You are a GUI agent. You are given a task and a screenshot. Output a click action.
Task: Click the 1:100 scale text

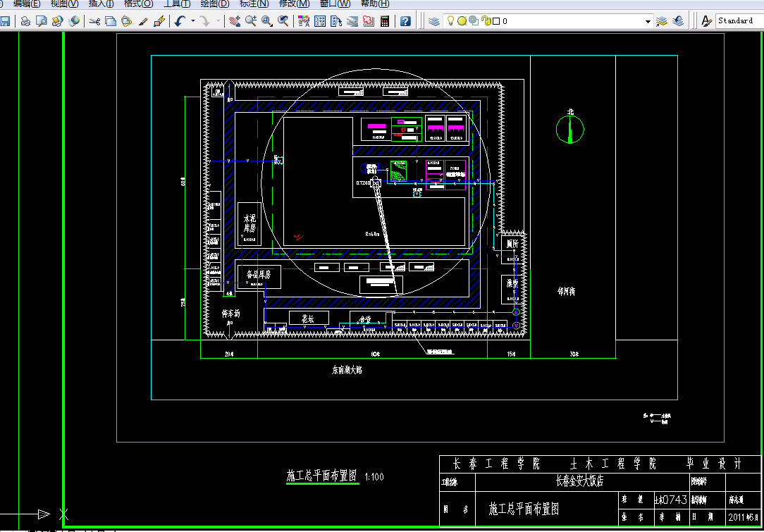[374, 476]
